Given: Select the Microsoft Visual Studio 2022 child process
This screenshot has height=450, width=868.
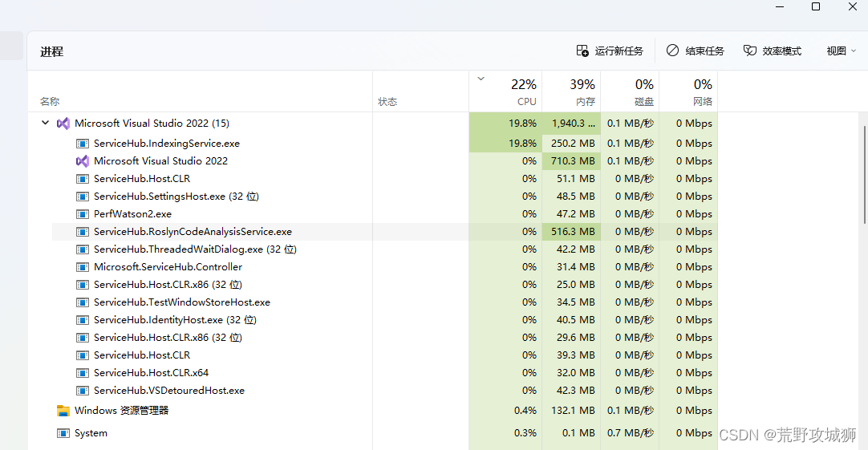Looking at the screenshot, I should pos(385,161).
